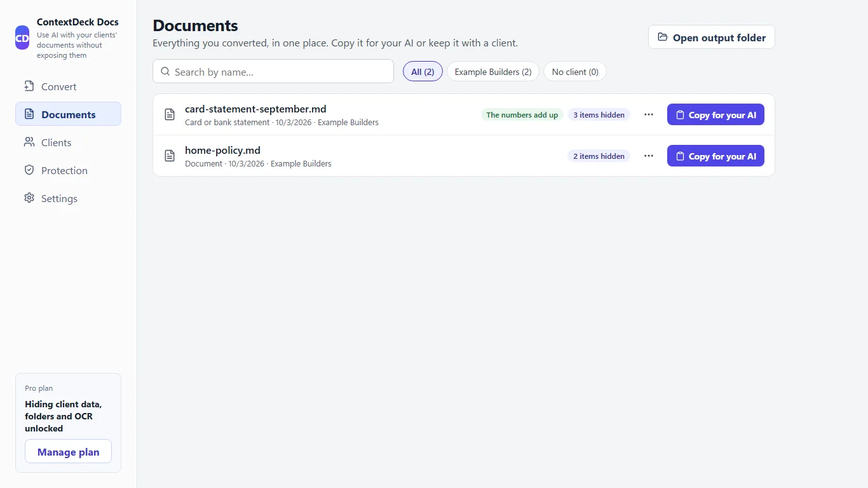
Task: Filter by No client (0)
Action: [575, 72]
